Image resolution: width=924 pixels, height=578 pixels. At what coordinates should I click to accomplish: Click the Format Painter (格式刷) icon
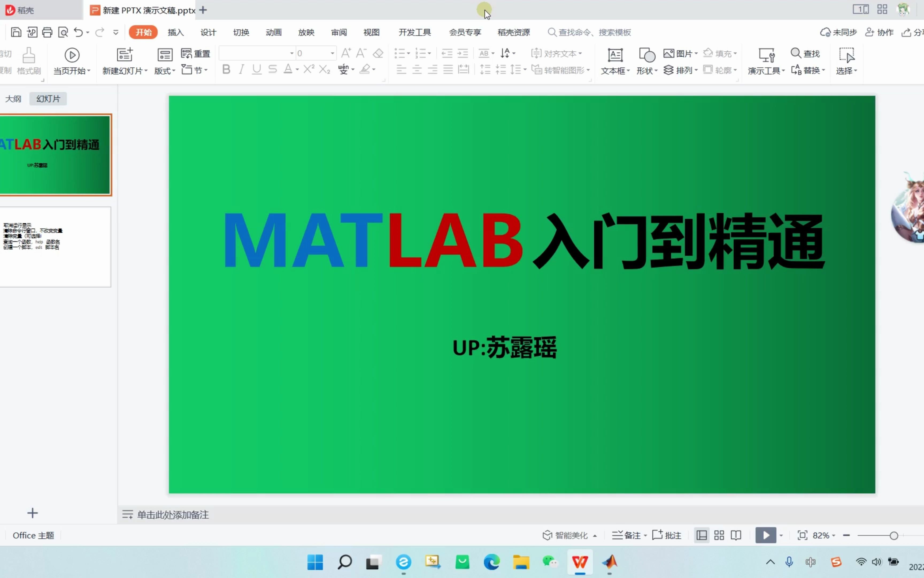point(29,55)
